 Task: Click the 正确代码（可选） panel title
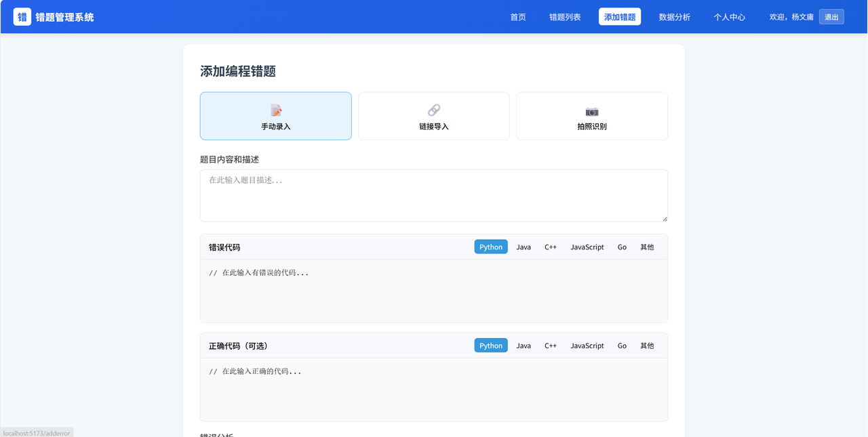(238, 346)
